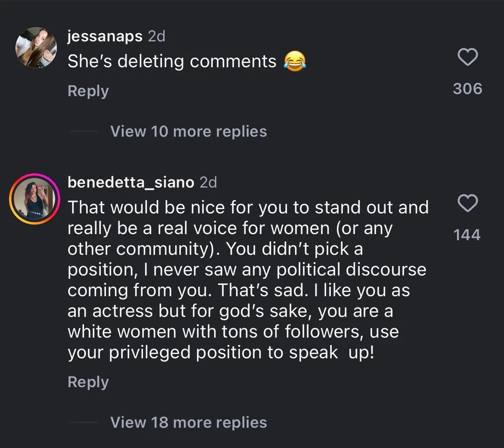Reply to benedetta_siano's comment
This screenshot has width=504, height=448.
(88, 382)
